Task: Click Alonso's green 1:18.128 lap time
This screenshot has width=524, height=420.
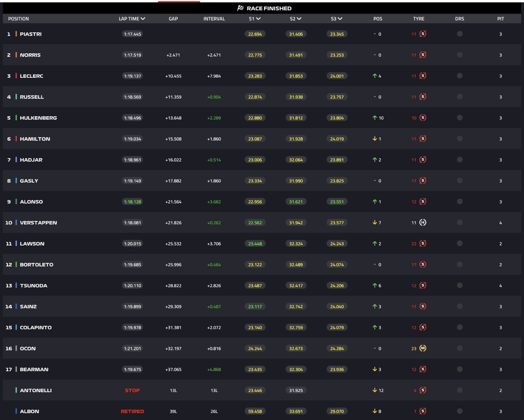Action: coord(132,201)
